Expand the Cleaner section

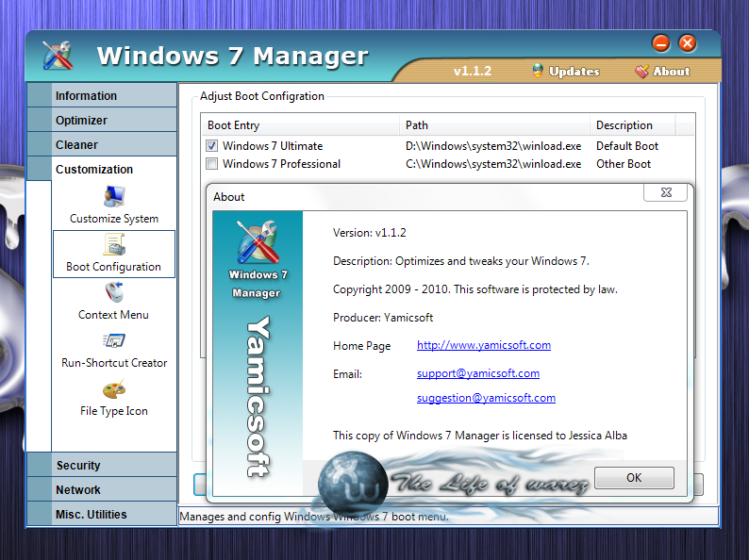click(102, 144)
